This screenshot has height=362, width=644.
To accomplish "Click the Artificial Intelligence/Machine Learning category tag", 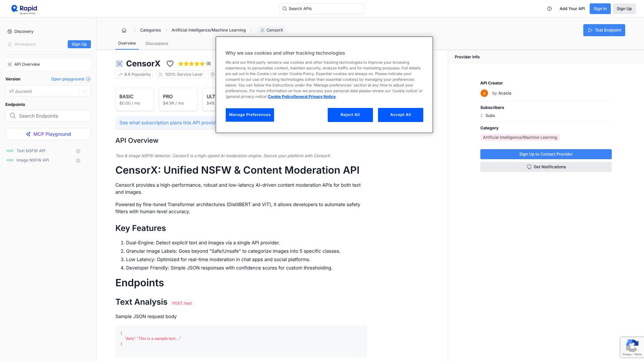I will (520, 137).
